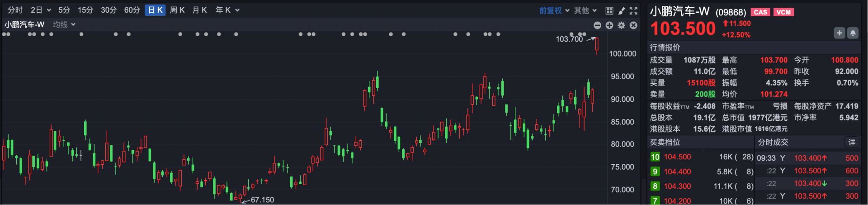Zoom in chart with plus icon
Screen dimensions: 868x205
pos(609,25)
